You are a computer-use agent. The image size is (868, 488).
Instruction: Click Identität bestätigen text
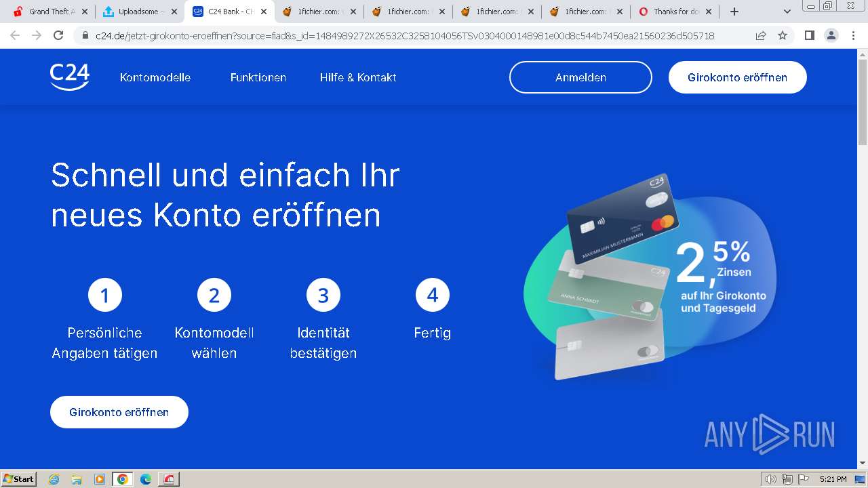click(323, 343)
